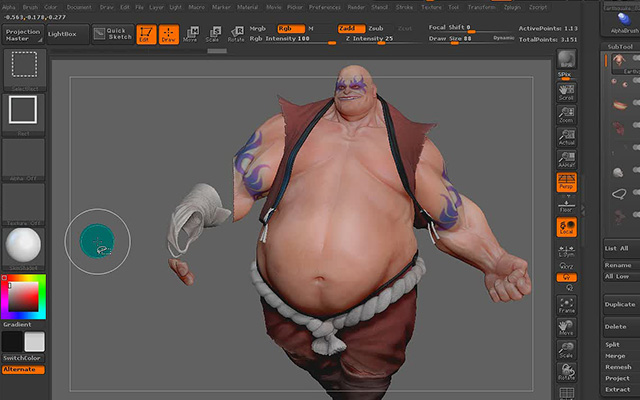The height and width of the screenshot is (400, 640).
Task: Enable Zsub sculpt mode
Action: point(376,29)
